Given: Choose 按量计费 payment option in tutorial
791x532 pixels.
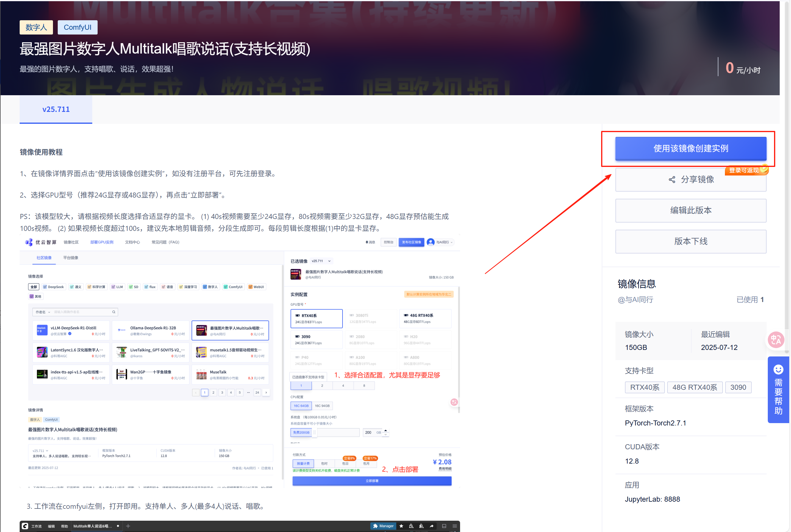Looking at the screenshot, I should pyautogui.click(x=303, y=463).
